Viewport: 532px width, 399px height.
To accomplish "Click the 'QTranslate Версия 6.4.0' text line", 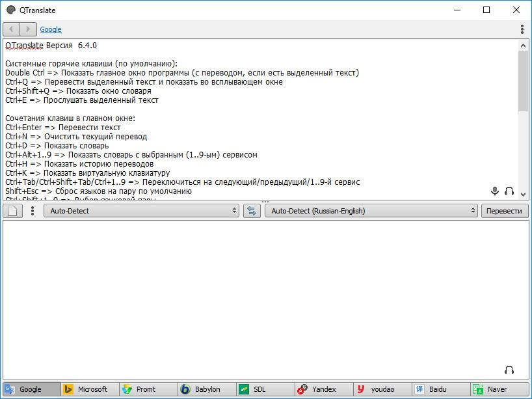I will coord(51,46).
